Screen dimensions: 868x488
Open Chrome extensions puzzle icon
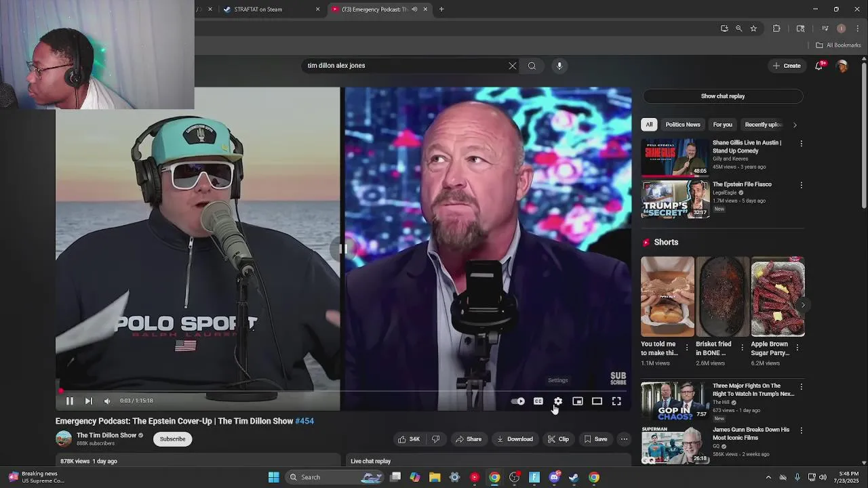776,28
